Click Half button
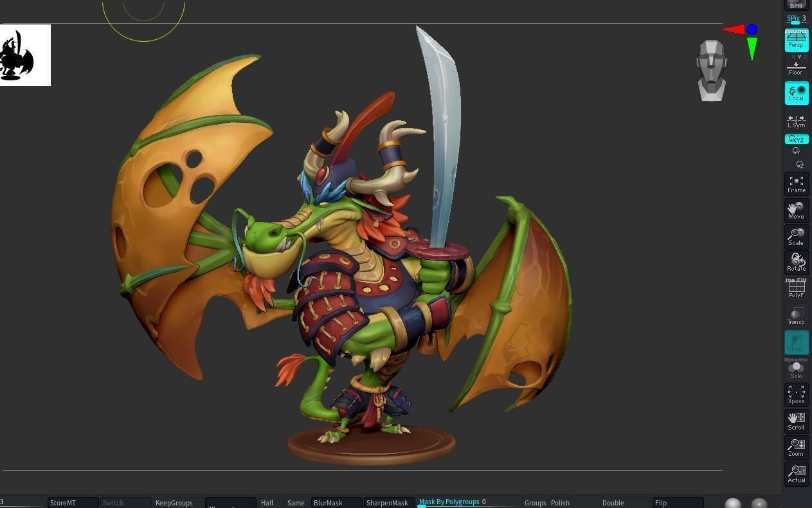The width and height of the screenshot is (812, 508). [x=267, y=503]
